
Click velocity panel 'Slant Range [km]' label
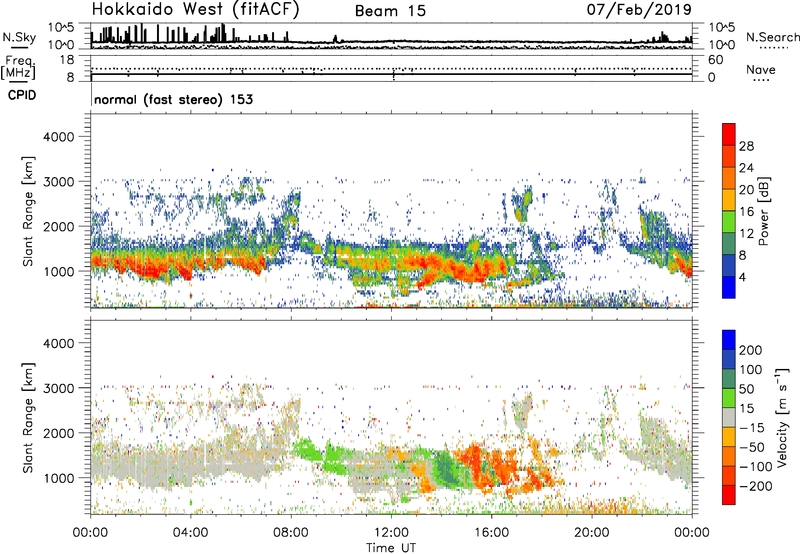(28, 418)
